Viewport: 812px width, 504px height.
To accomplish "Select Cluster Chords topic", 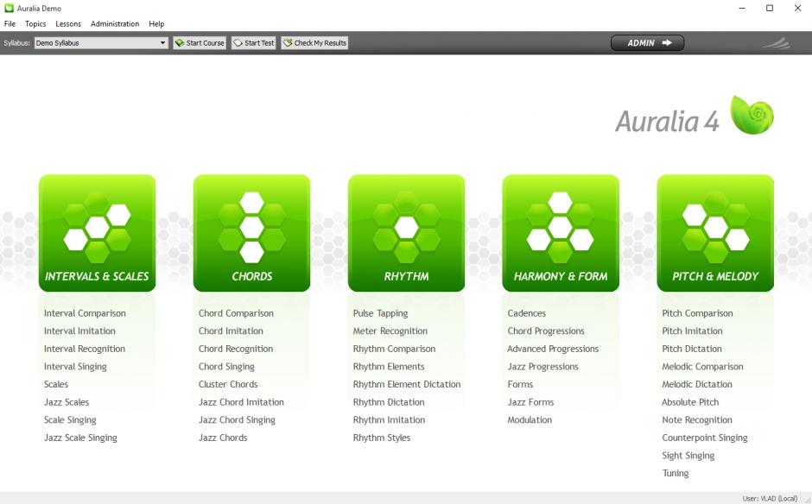I will (228, 384).
